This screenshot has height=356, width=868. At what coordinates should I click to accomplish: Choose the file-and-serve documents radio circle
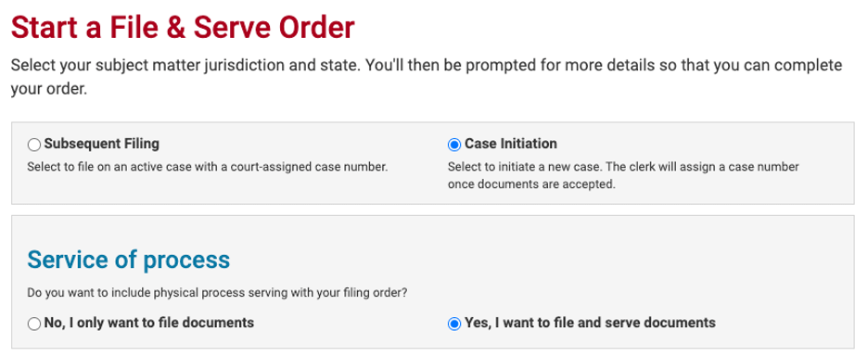pos(453,324)
